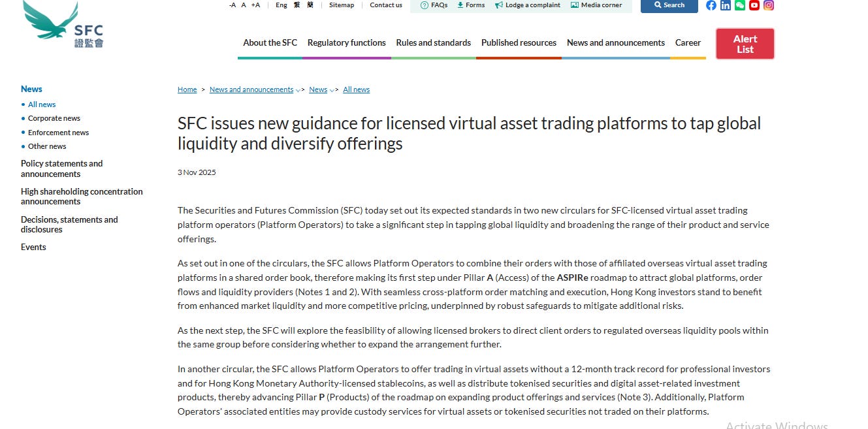This screenshot has width=868, height=429.
Task: Switch language to Traditional Chinese 繁
Action: click(x=297, y=5)
